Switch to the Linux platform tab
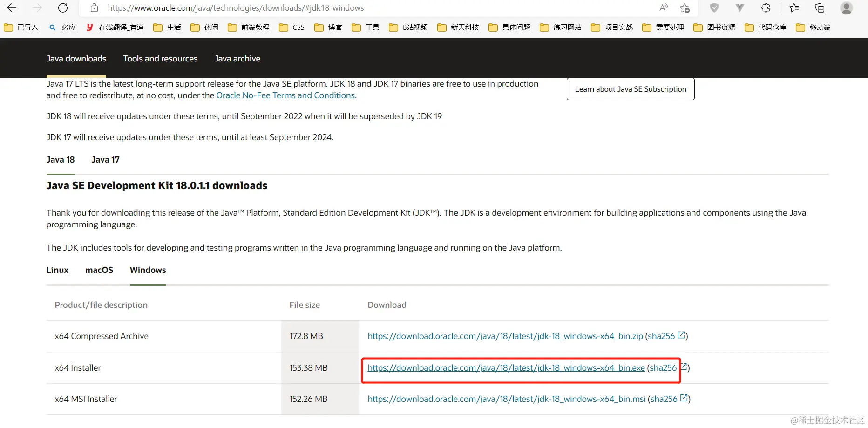This screenshot has width=868, height=428. 57,270
